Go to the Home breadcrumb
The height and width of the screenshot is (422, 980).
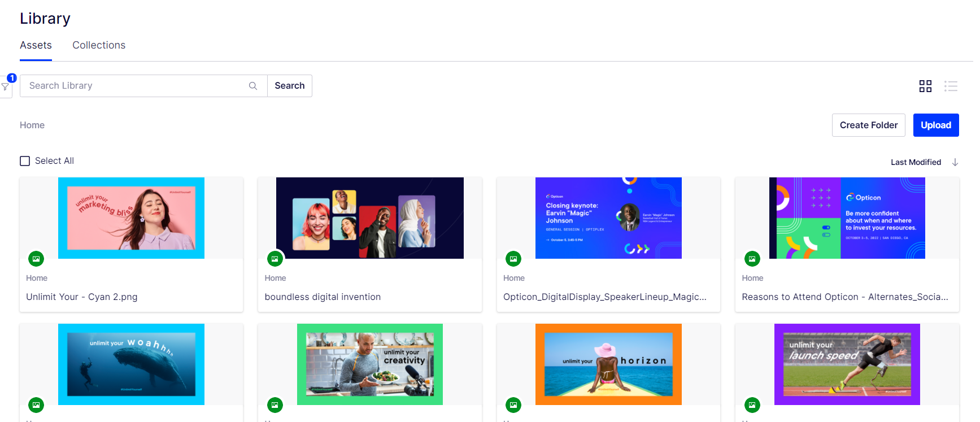pyautogui.click(x=32, y=125)
